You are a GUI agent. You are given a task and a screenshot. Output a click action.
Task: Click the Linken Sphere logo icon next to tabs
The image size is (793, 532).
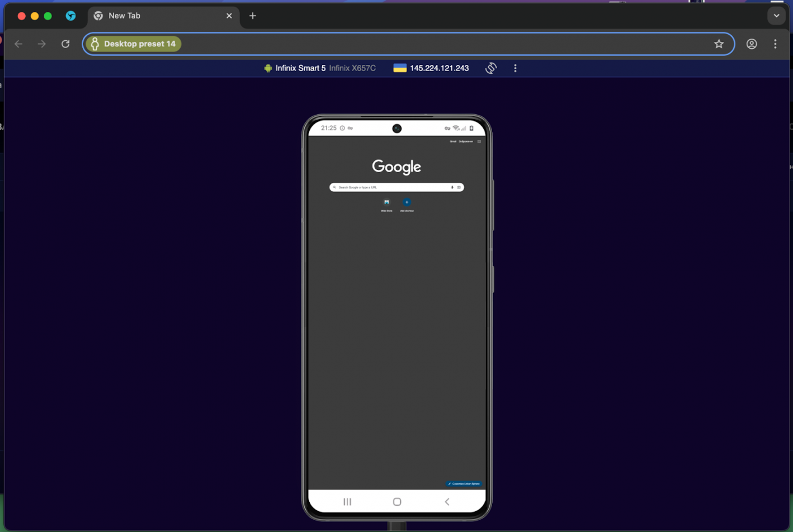pyautogui.click(x=70, y=16)
